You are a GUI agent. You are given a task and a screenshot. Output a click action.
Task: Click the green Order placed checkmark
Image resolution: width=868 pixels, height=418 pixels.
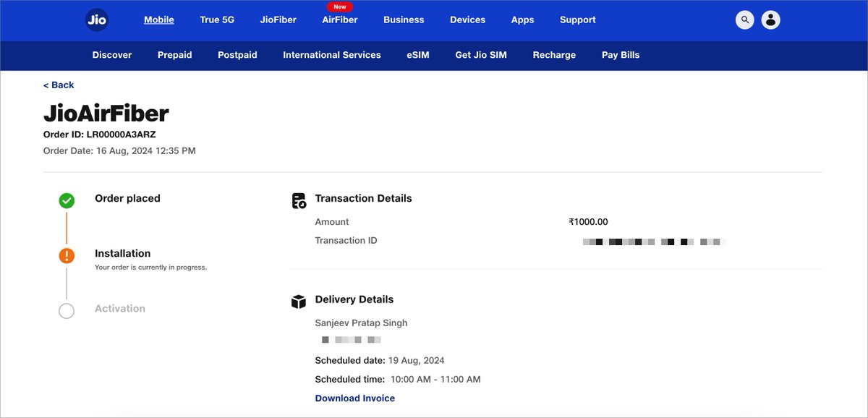tap(67, 201)
